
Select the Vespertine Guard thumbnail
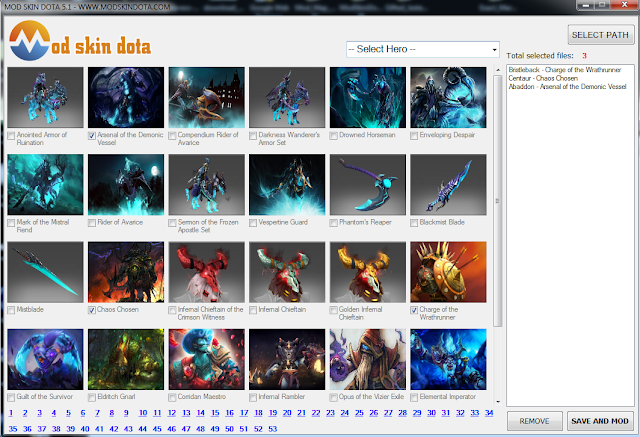pyautogui.click(x=287, y=184)
